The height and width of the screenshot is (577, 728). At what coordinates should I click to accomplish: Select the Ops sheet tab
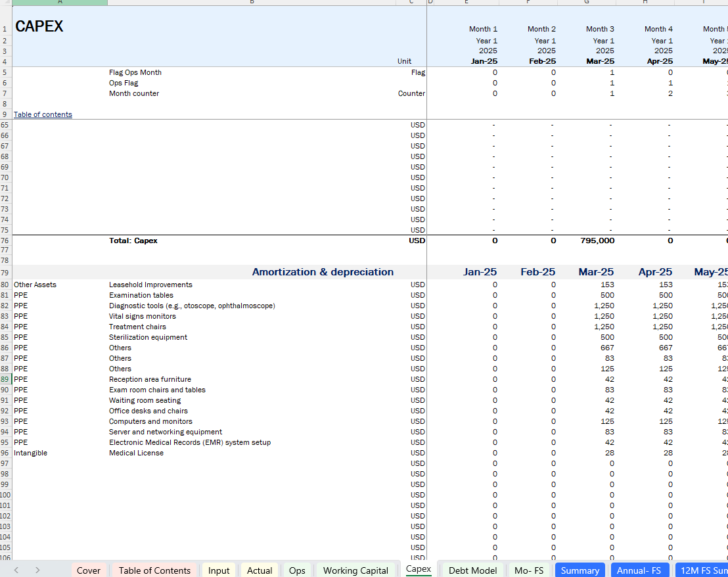click(x=297, y=570)
